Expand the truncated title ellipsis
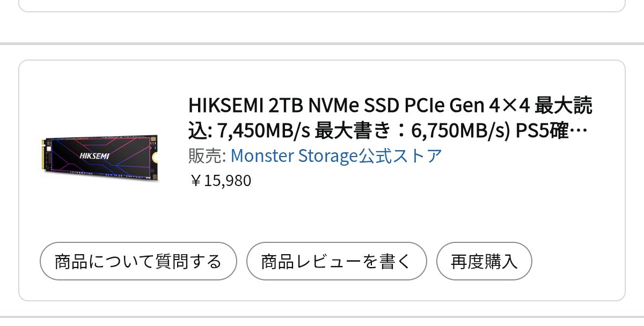Viewport: 644px width, 326px height. tap(584, 131)
